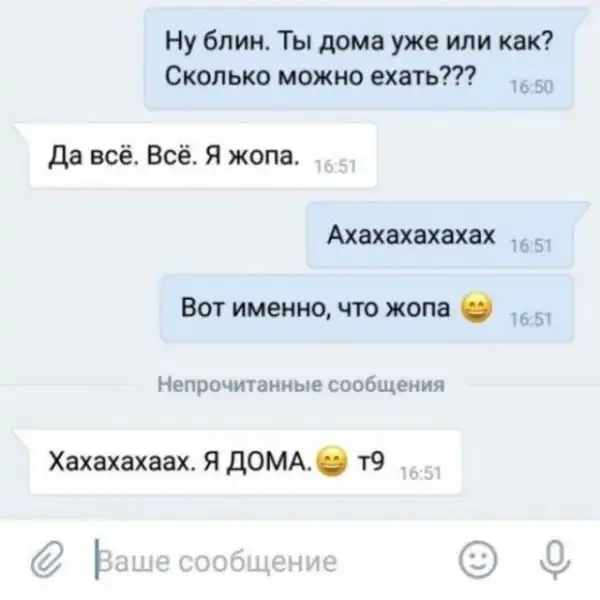Click the 'Ваше сообщение' message input field
This screenshot has width=600, height=600.
[x=268, y=560]
